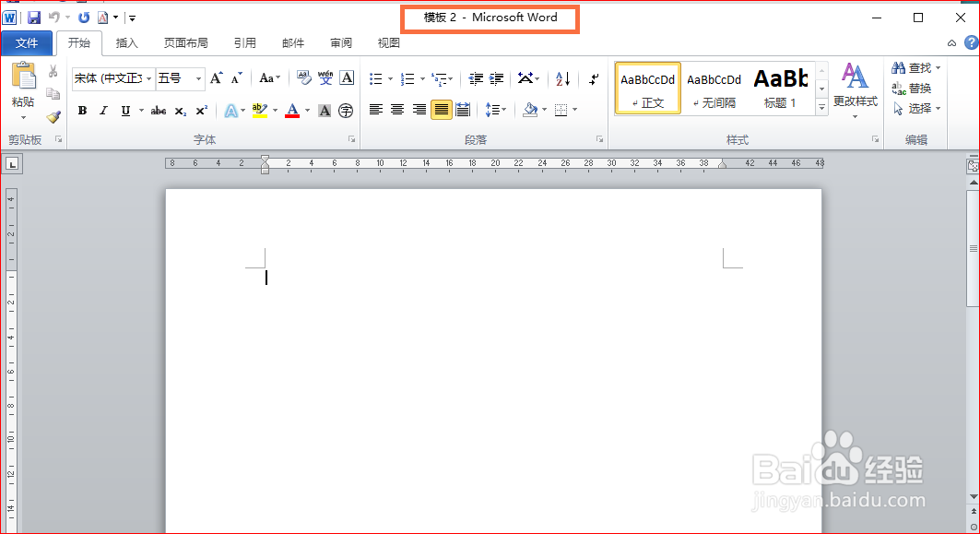Open the Numbering list dropdown arrow
The width and height of the screenshot is (980, 534).
click(422, 78)
